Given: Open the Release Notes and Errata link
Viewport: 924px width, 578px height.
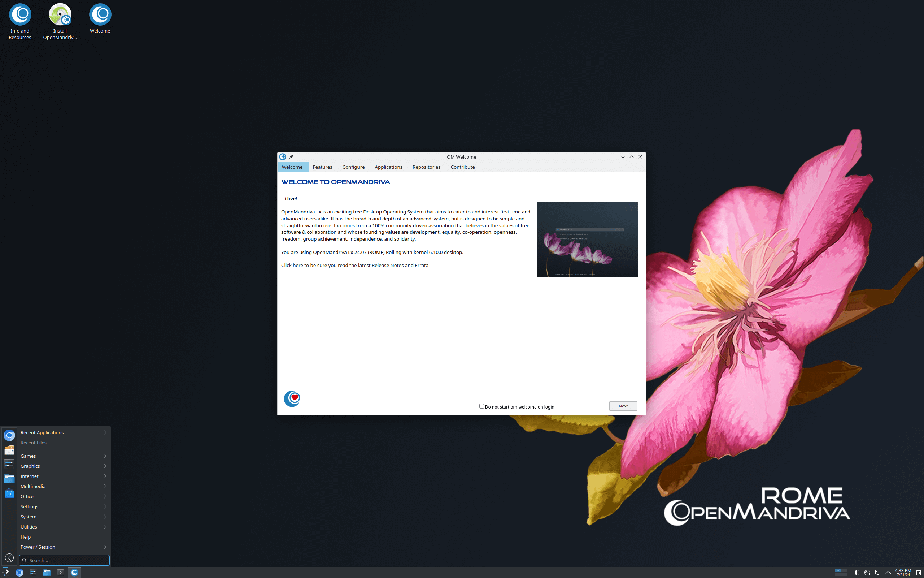Looking at the screenshot, I should [x=355, y=265].
